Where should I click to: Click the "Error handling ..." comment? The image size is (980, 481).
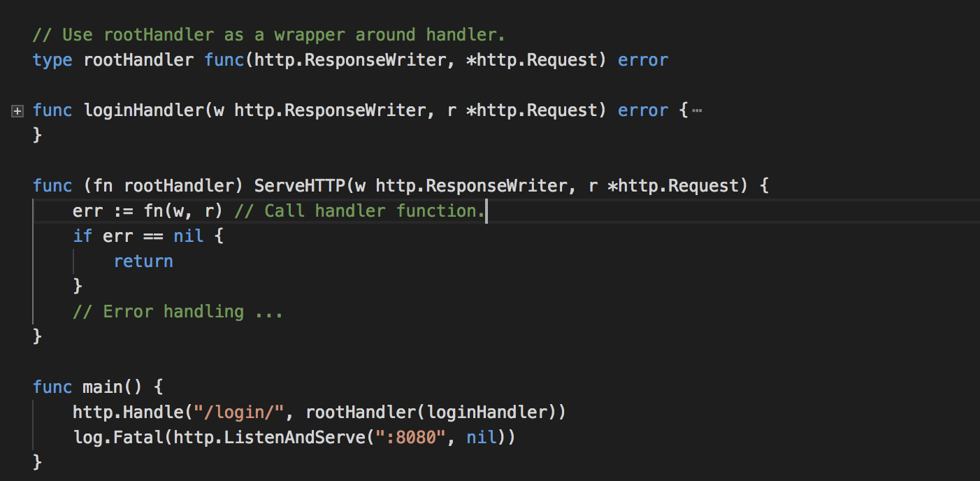[178, 312]
